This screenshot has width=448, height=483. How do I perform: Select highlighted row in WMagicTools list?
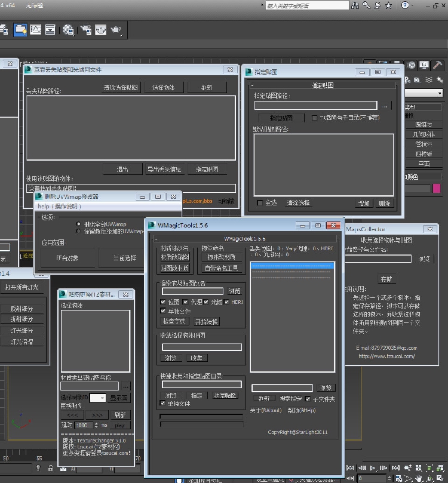tap(293, 266)
